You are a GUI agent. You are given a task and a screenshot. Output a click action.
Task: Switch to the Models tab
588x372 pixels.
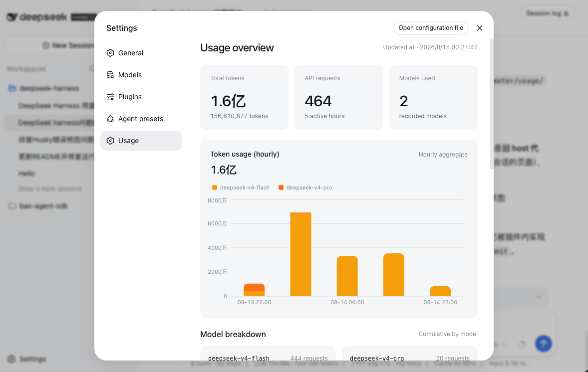(141, 75)
